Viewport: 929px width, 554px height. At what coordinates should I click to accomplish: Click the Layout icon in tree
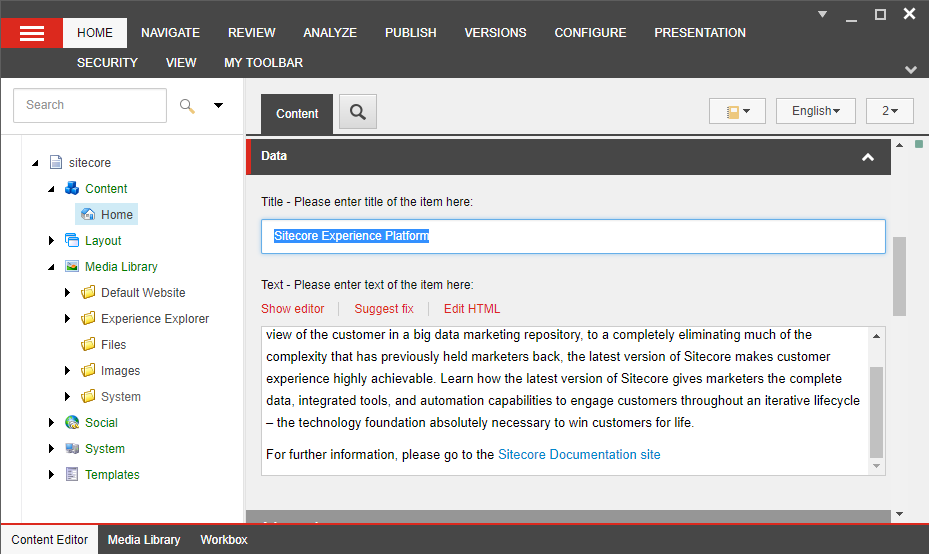pyautogui.click(x=72, y=241)
